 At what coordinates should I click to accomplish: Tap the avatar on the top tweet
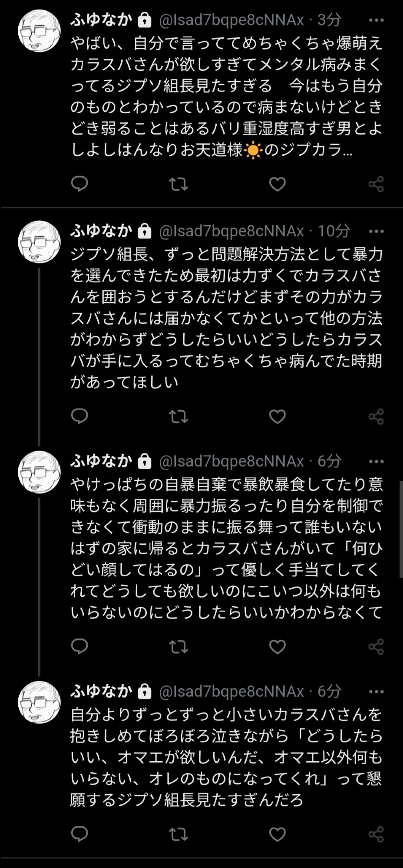click(39, 31)
